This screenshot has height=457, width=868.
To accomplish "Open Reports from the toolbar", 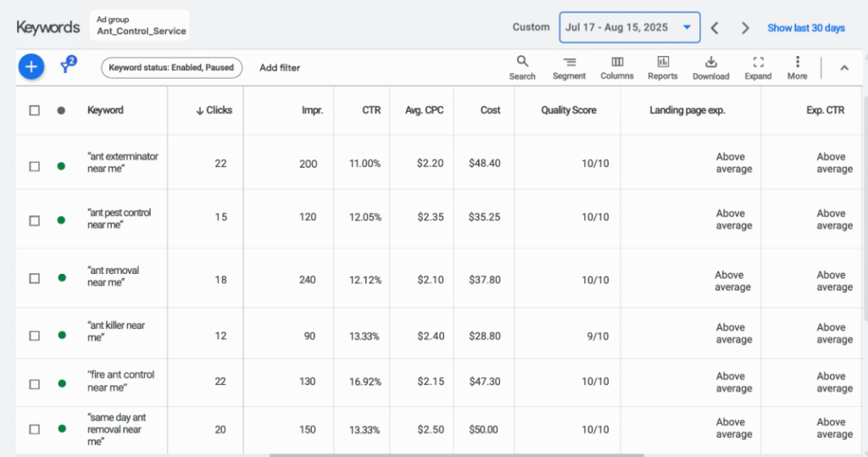I will click(x=662, y=68).
